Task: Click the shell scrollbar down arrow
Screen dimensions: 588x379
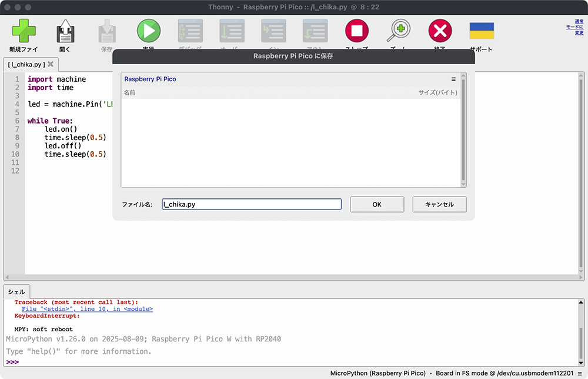Action: tap(581, 363)
